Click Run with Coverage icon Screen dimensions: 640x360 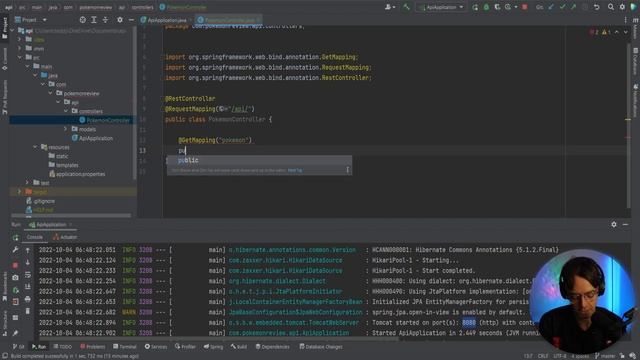[x=497, y=7]
